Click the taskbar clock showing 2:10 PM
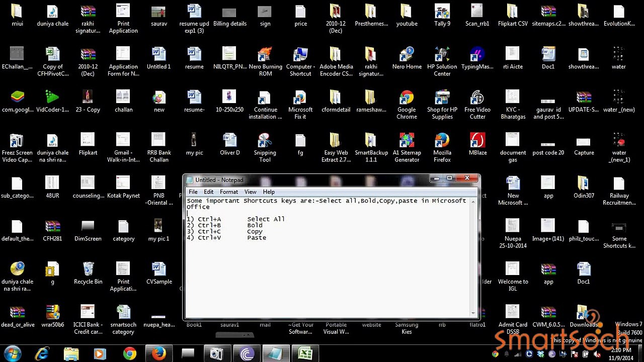644x362 pixels. click(x=622, y=354)
